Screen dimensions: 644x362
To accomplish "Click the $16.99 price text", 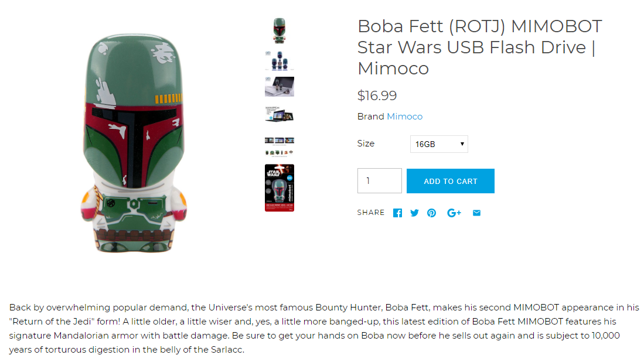I will [x=377, y=95].
